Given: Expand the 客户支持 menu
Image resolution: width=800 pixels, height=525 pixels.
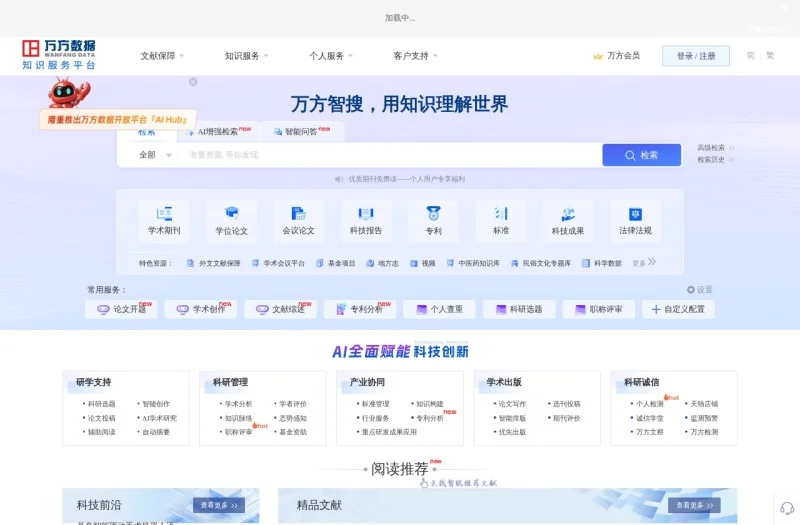Looking at the screenshot, I should click(415, 56).
